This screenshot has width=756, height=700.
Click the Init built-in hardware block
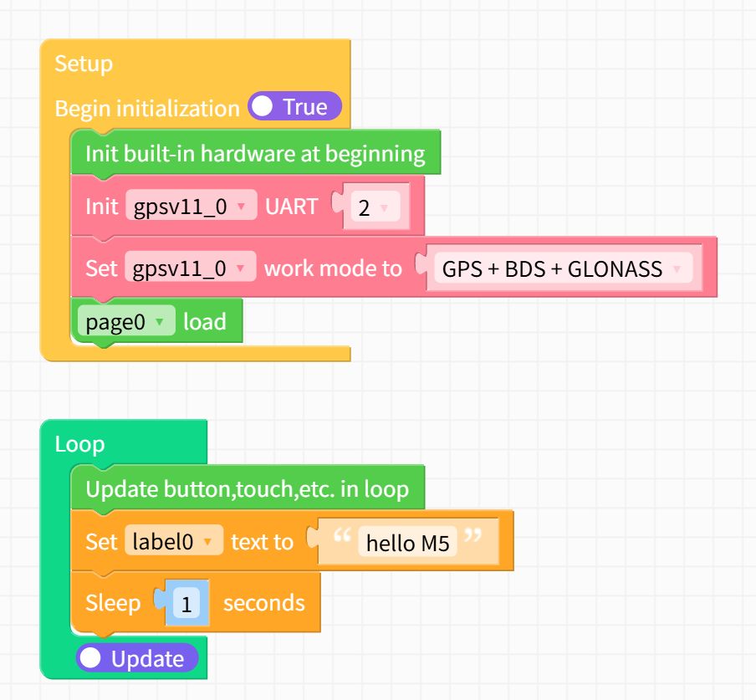pos(260,153)
